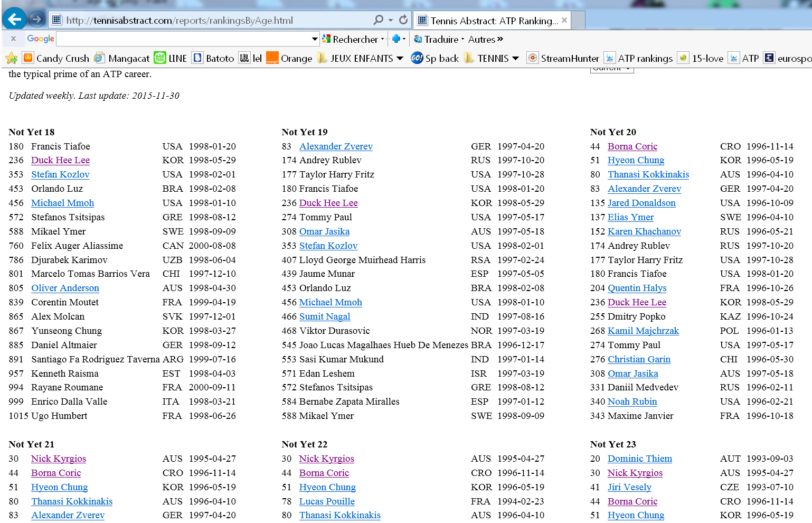Open the Candy Crush bookmark
This screenshot has width=812, height=523.
pos(56,58)
